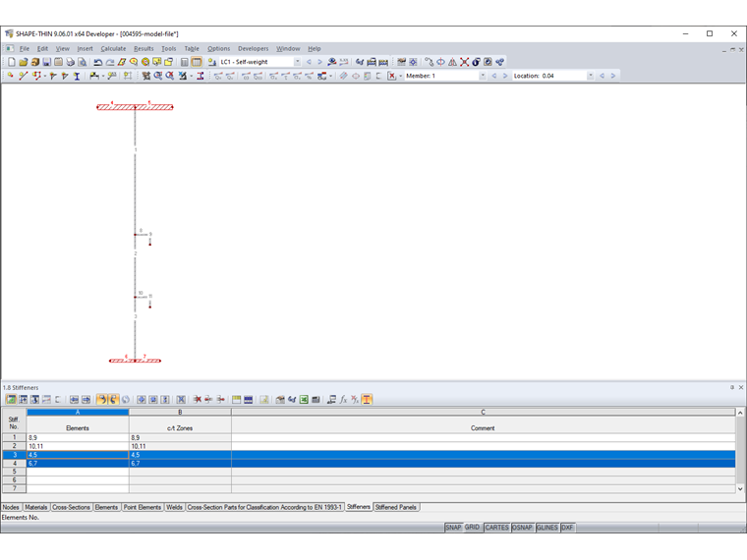Click the line element drawing tool icon
The height and width of the screenshot is (560, 747).
[x=24, y=76]
